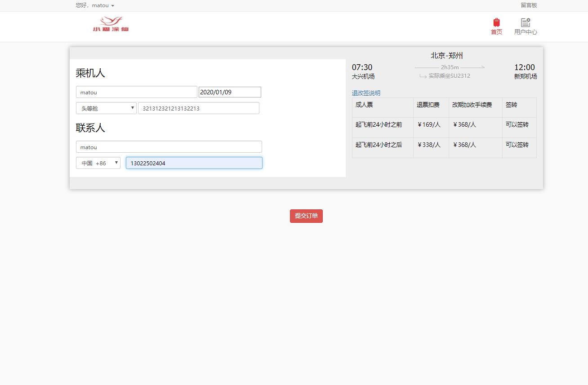Expand the cabin class dropdown 头等舱
Screen dimensions: 588x385
(x=106, y=108)
